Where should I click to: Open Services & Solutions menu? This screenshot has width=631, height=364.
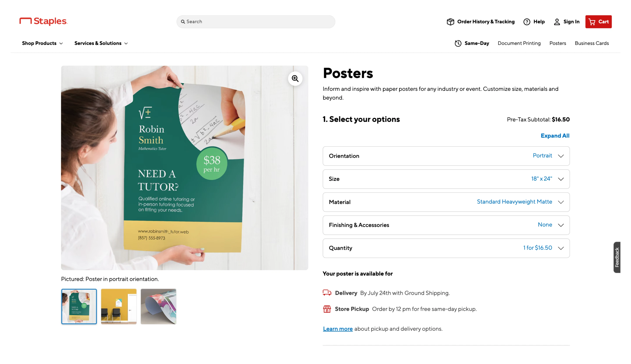coord(101,43)
